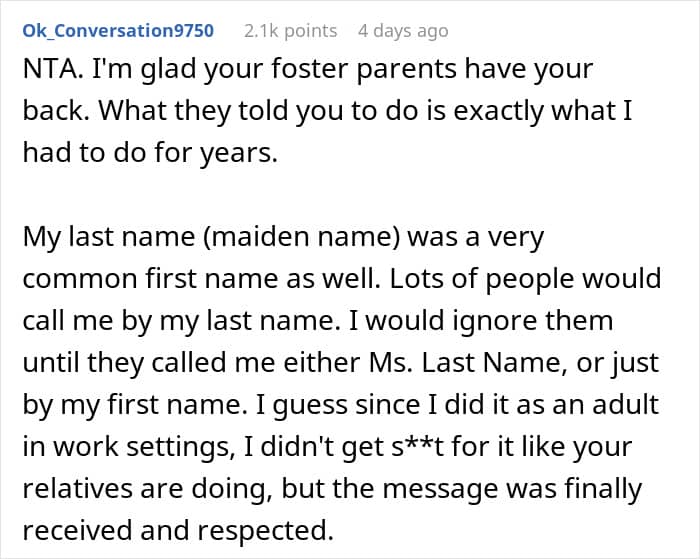Image resolution: width=700 pixels, height=559 pixels.
Task: Open the Ok_Conversation9750 user profile
Action: pyautogui.click(x=118, y=31)
